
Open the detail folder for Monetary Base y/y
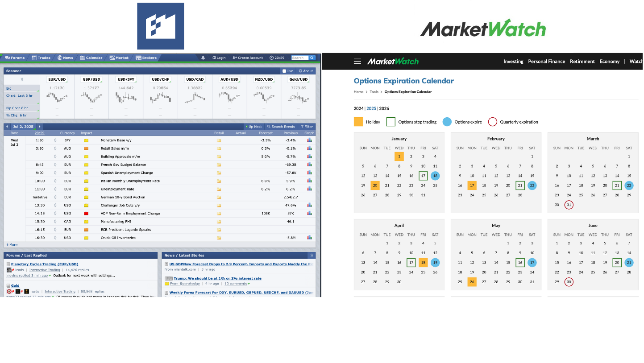point(219,140)
